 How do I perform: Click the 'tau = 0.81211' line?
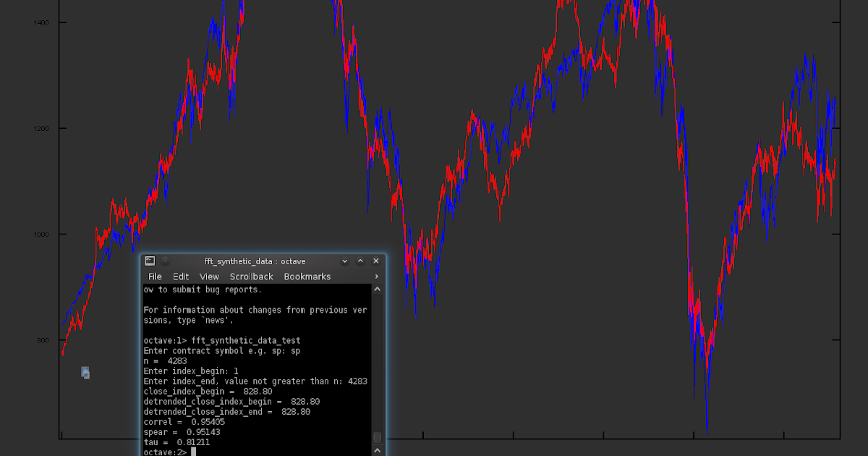(x=176, y=442)
